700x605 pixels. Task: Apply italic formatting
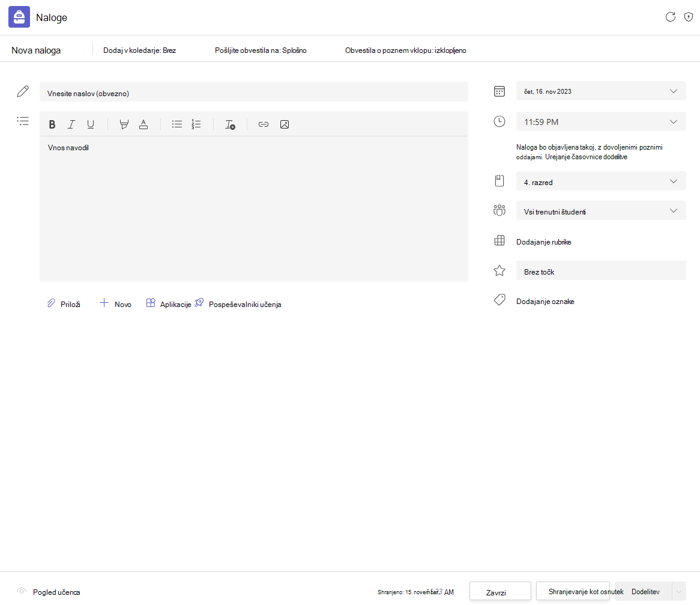tap(71, 124)
